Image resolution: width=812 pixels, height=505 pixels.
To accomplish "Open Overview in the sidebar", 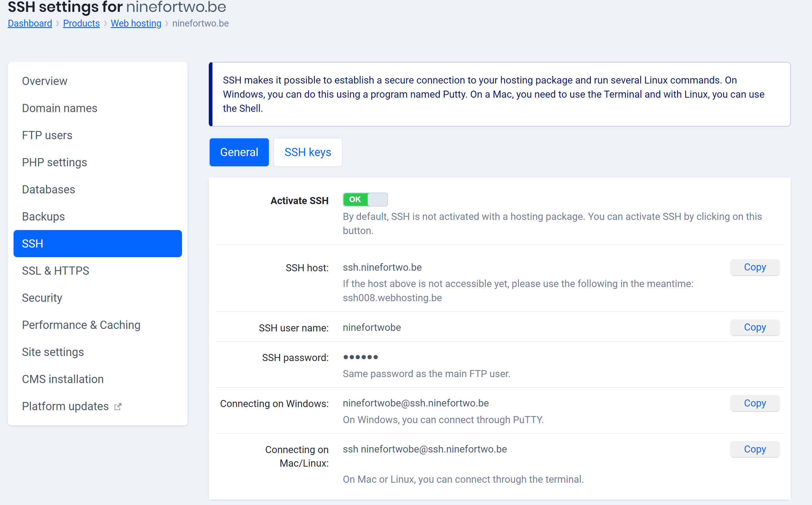I will pyautogui.click(x=45, y=81).
